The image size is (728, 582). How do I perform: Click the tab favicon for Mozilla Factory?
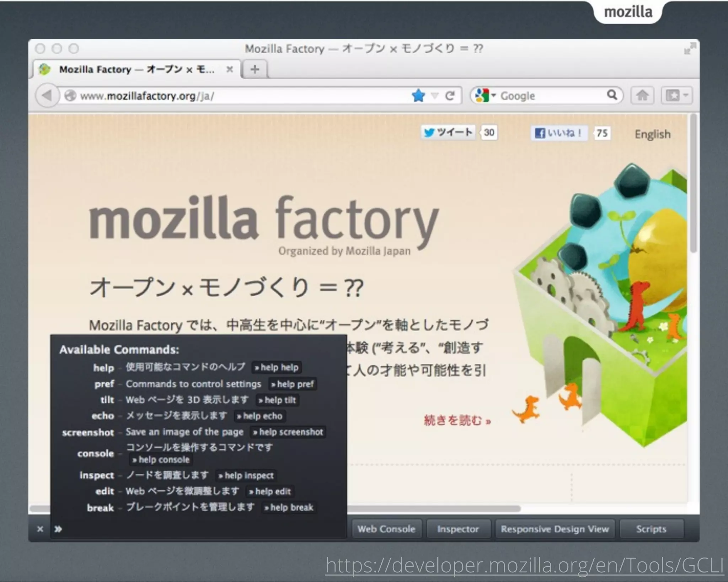pyautogui.click(x=44, y=69)
